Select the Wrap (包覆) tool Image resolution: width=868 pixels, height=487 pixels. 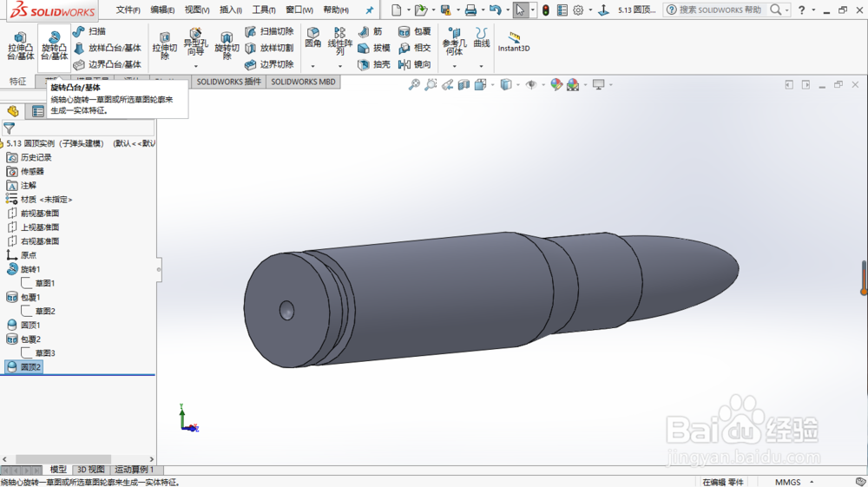(x=415, y=31)
